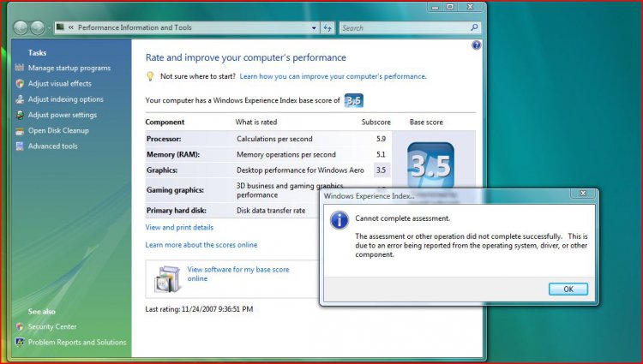Click View and print details
Image resolution: width=643 pixels, height=364 pixels.
click(x=179, y=227)
